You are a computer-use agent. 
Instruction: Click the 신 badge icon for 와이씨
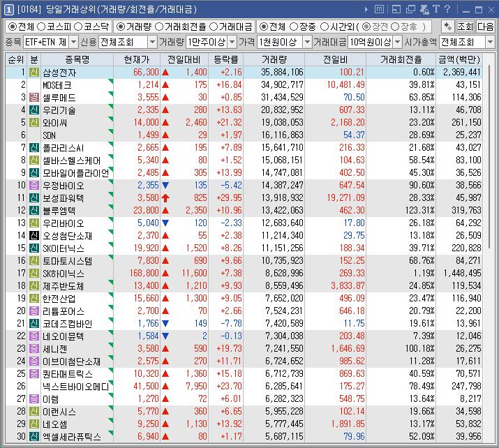click(x=34, y=123)
